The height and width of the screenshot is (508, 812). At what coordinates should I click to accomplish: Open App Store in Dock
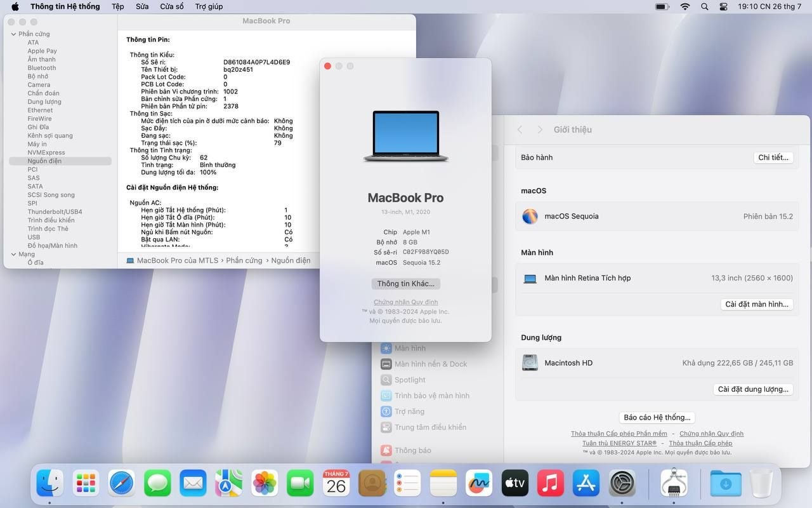(x=586, y=484)
